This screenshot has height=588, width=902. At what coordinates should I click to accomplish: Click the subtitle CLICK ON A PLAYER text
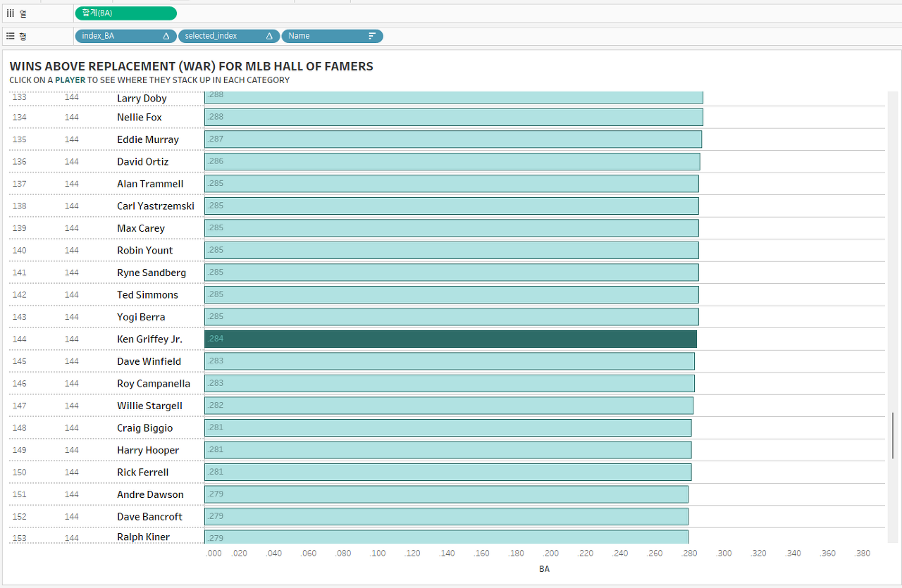pos(149,80)
